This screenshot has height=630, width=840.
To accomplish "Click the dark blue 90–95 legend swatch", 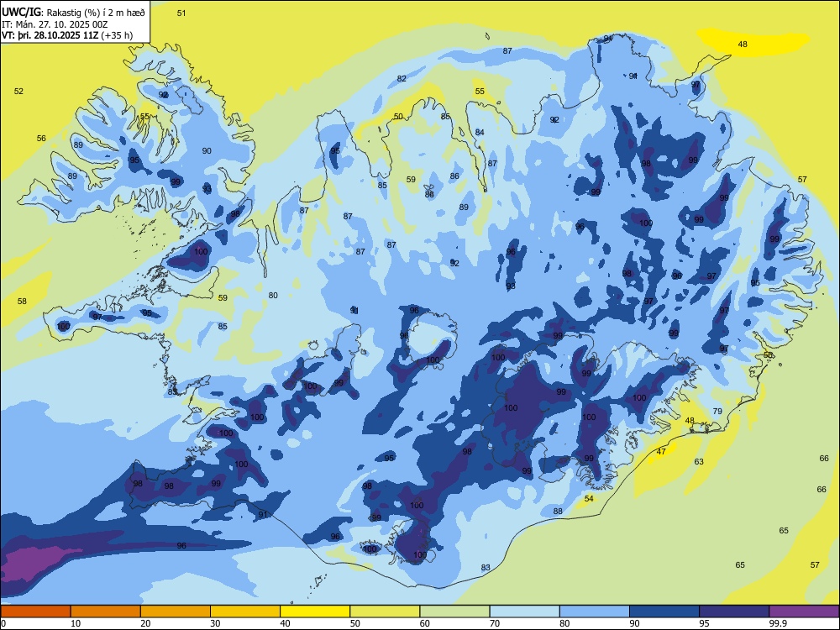I will click(x=664, y=612).
